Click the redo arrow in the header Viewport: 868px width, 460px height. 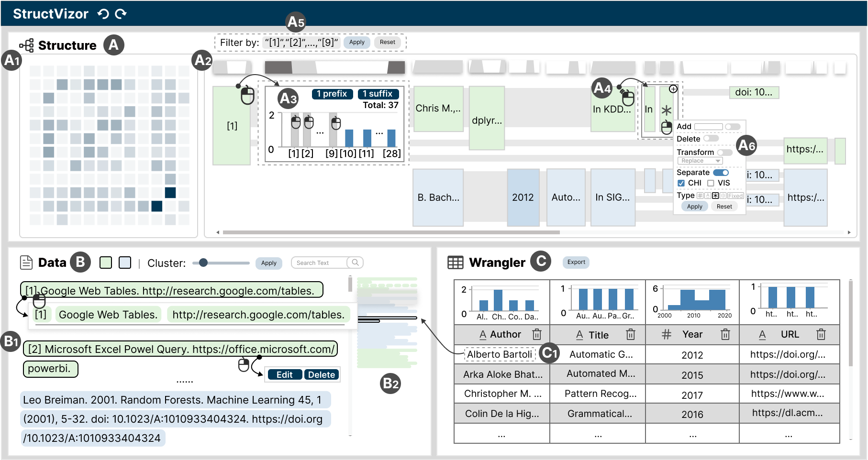click(x=121, y=14)
